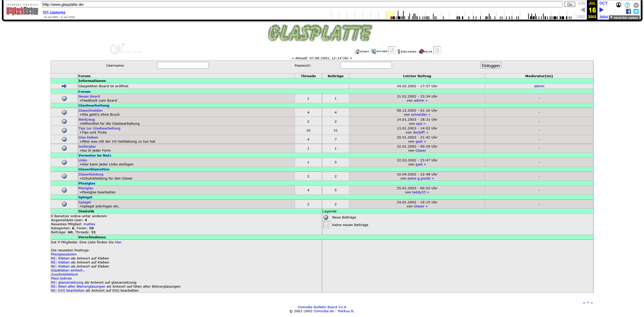Open the Zuschneidetisch posting link
Screen dimensions: 644x317
(64, 274)
